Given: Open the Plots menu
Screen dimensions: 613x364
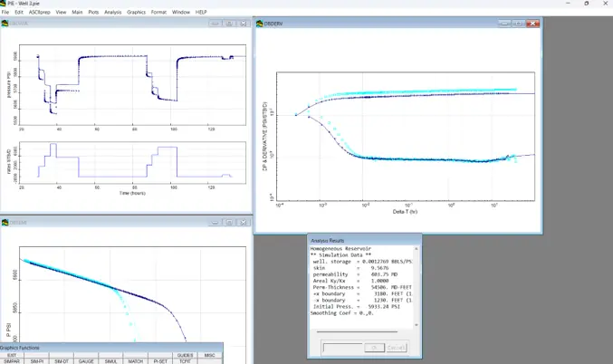Looking at the screenshot, I should click(x=93, y=12).
